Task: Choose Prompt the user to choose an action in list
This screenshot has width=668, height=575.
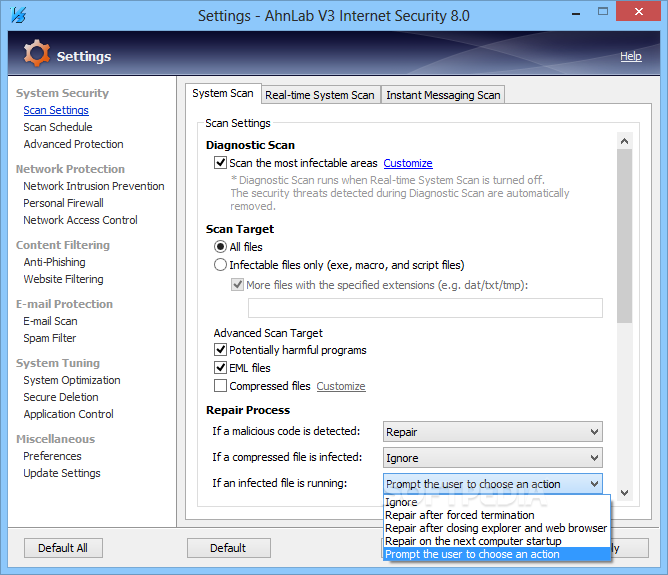Action: [x=497, y=554]
